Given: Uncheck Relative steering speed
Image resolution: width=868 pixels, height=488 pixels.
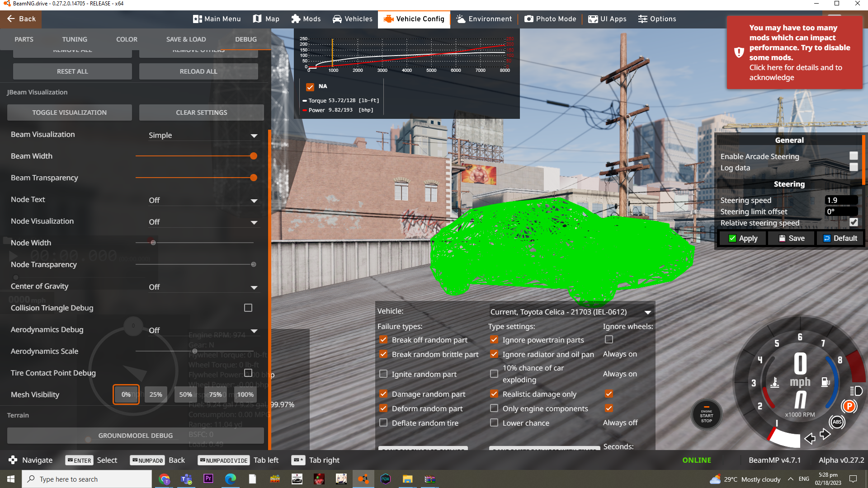Looking at the screenshot, I should (x=854, y=222).
